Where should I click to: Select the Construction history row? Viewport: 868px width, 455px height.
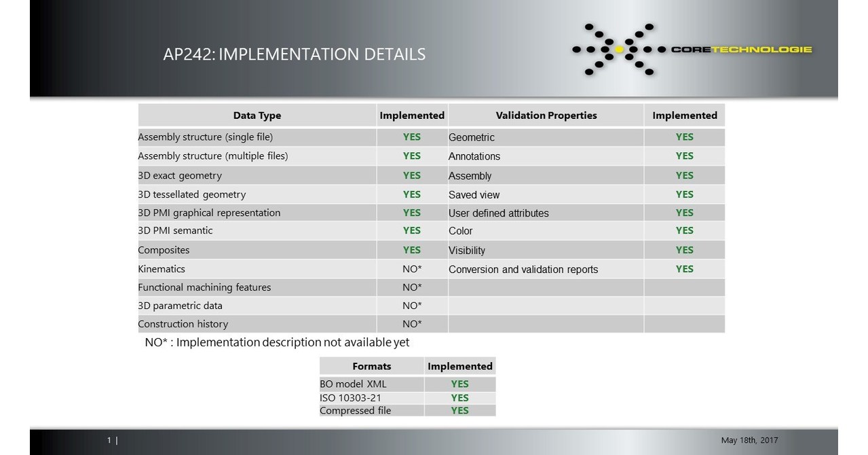(182, 324)
